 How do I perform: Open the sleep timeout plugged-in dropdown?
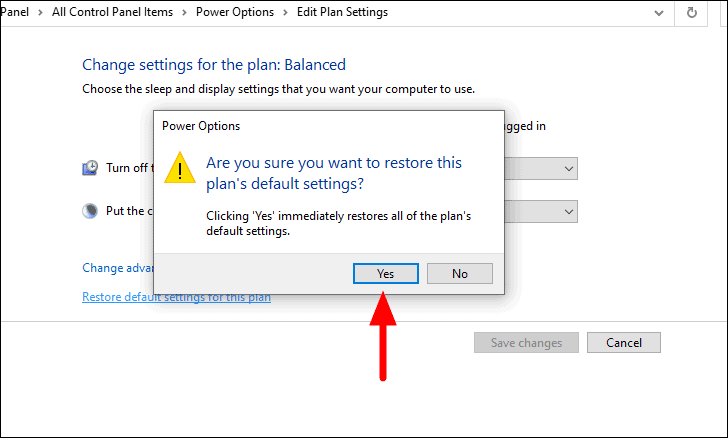[541, 211]
